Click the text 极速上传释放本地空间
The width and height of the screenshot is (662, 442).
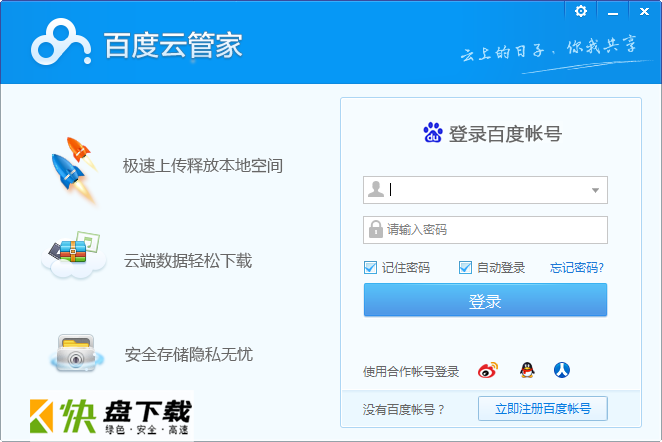(x=203, y=166)
